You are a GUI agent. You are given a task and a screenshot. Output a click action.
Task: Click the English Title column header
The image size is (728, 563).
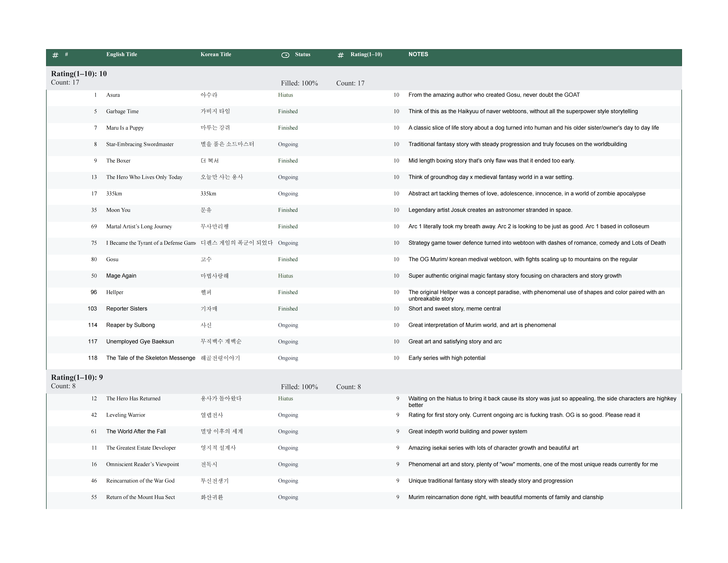(x=122, y=54)
